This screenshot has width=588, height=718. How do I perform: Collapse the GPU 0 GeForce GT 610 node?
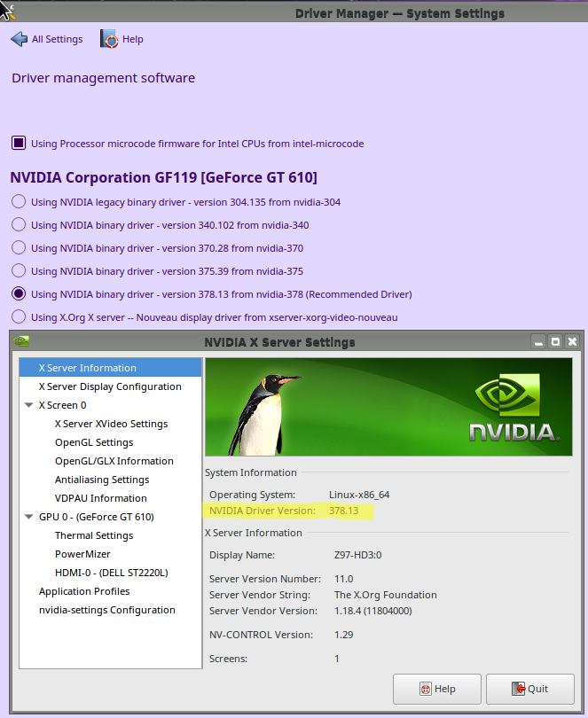pyautogui.click(x=29, y=517)
